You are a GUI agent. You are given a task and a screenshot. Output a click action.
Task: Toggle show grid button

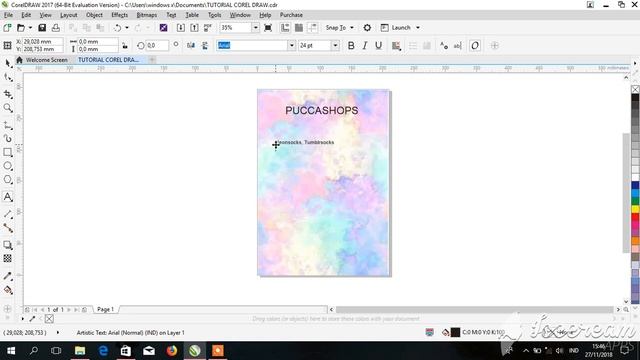tap(299, 28)
